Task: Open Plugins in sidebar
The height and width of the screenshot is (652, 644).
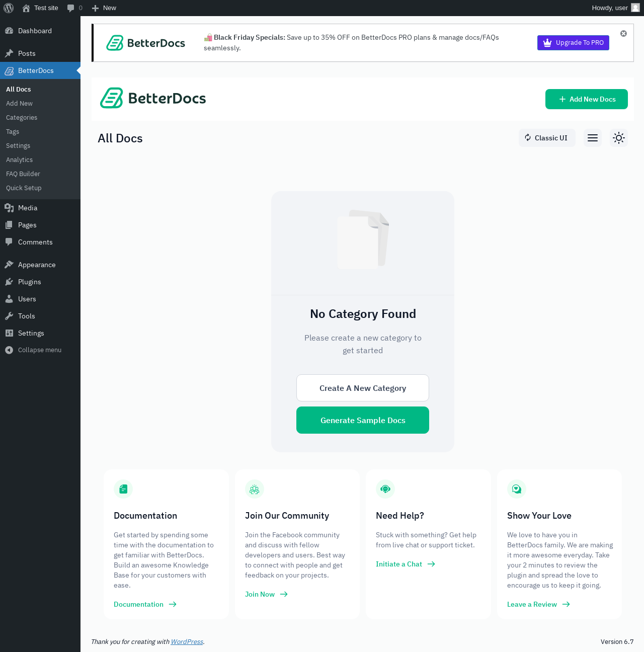Action: (x=40, y=282)
